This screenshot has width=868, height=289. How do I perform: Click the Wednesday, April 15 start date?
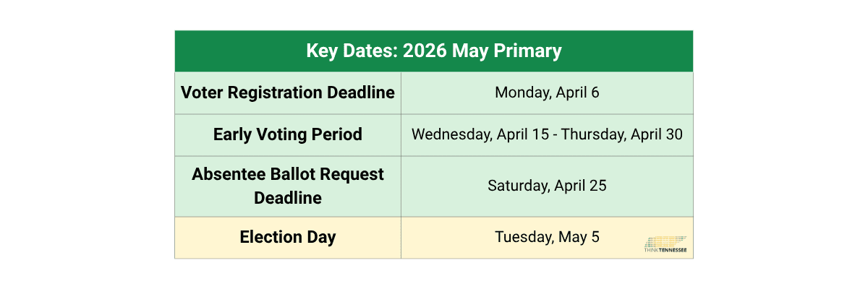click(474, 135)
